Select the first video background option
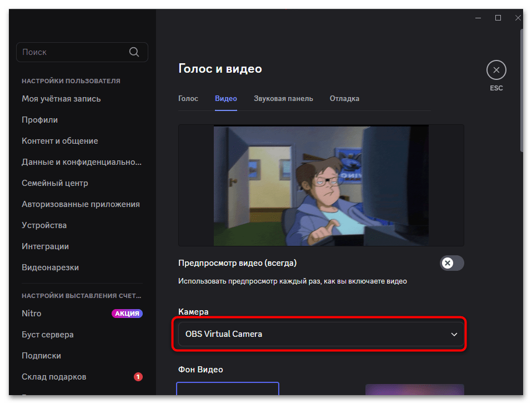 pos(228,389)
